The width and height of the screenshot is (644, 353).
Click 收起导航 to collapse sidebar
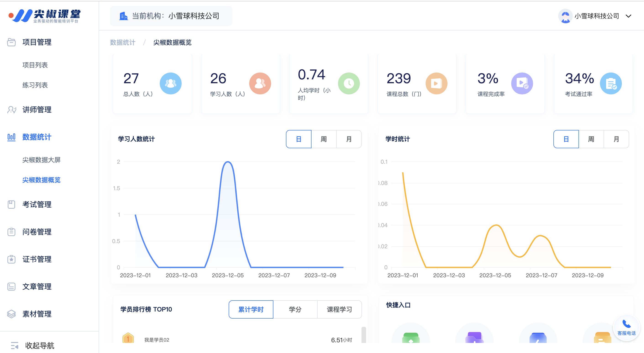(x=39, y=345)
